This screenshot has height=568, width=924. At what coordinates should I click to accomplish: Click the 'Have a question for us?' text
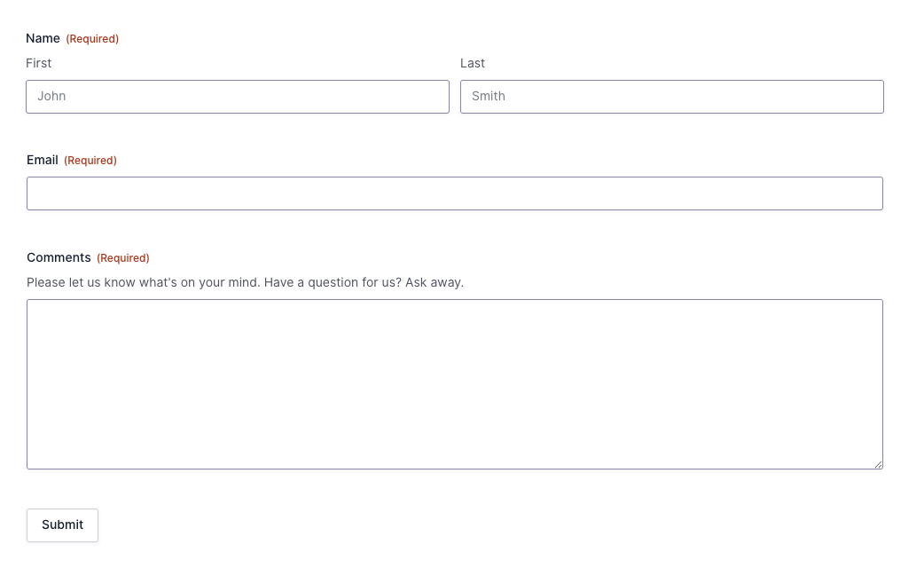(333, 283)
